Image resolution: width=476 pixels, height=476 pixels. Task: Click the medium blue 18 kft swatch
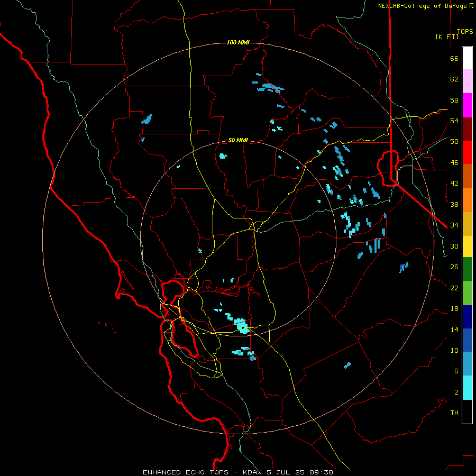[467, 340]
